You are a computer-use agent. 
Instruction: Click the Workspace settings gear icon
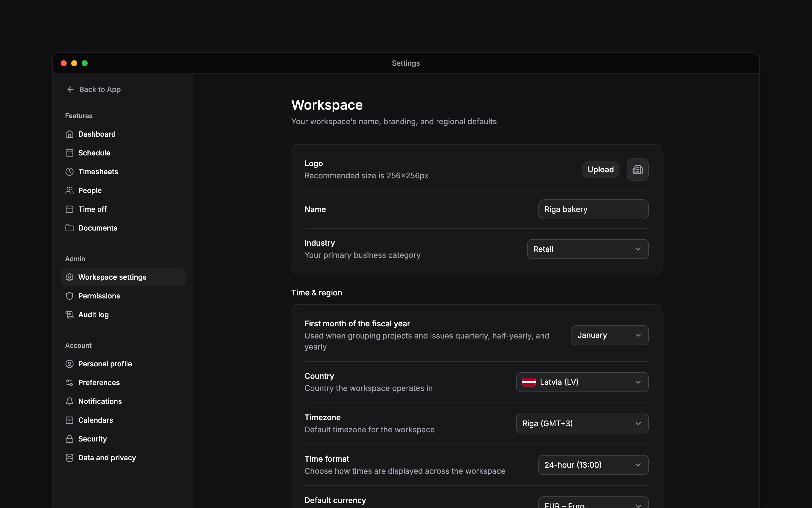coord(70,277)
